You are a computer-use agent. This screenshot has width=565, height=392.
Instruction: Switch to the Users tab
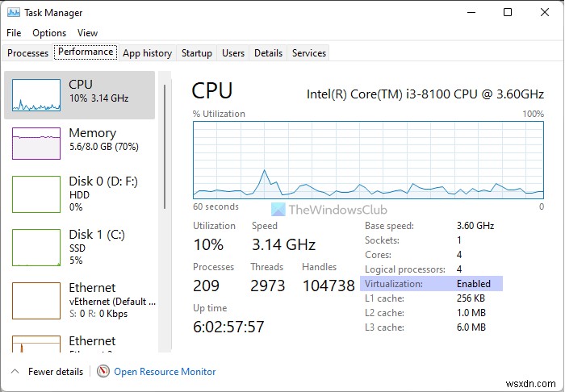tap(233, 53)
